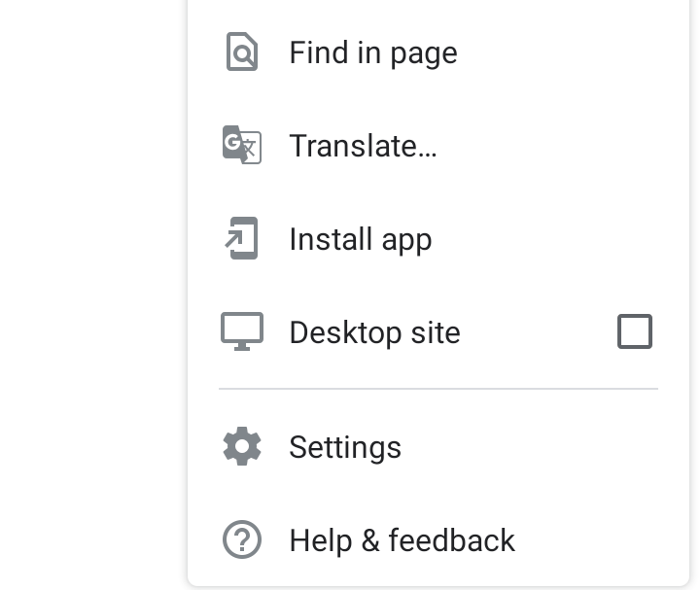Click the Help question mark icon
This screenshot has height=590, width=700.
point(242,540)
